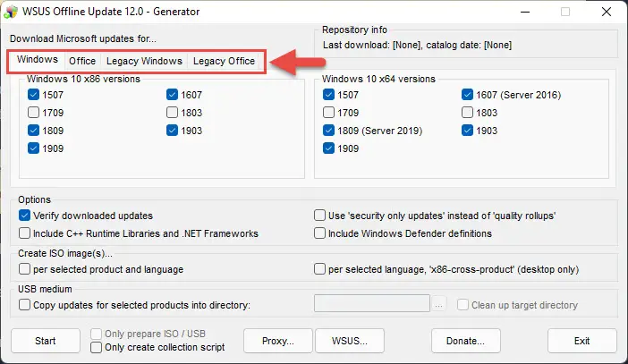The width and height of the screenshot is (628, 364).
Task: Enable Copy updates for selected products into directory
Action: coord(24,305)
